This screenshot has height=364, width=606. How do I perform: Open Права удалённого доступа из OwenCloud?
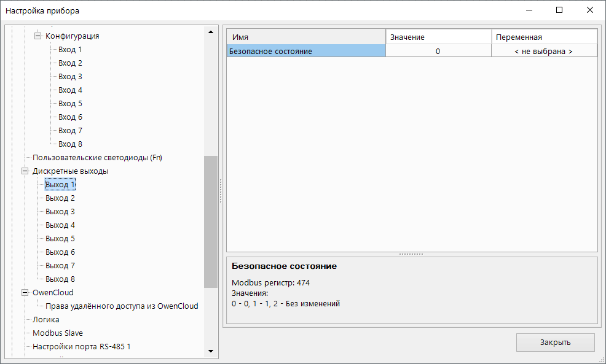pyautogui.click(x=122, y=306)
